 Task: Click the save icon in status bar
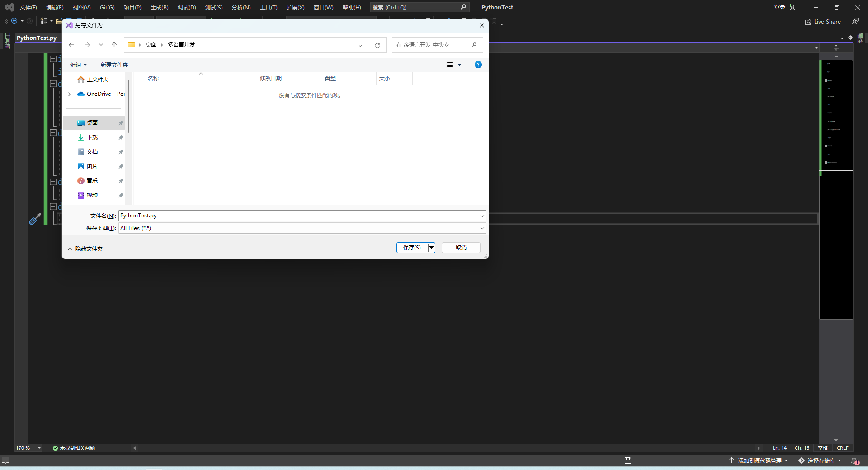pyautogui.click(x=628, y=461)
